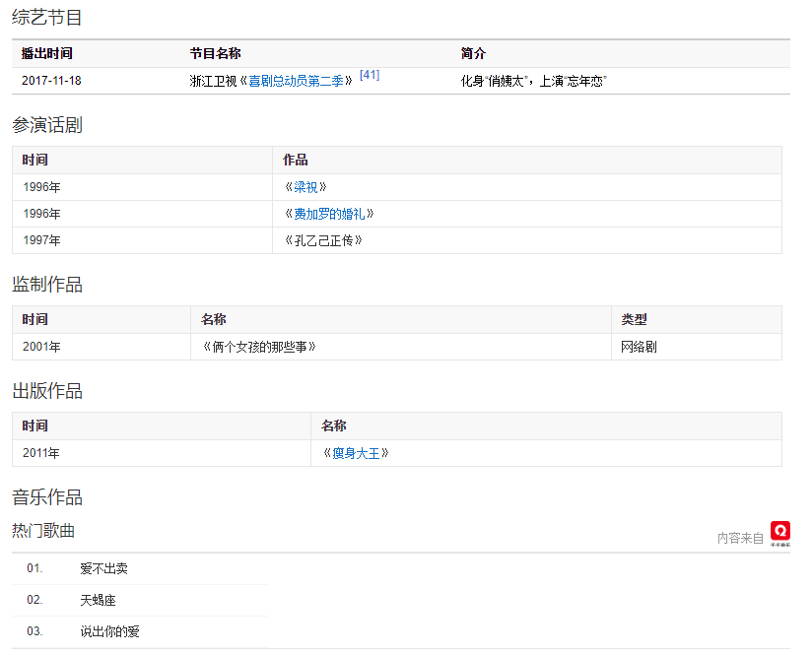Click the 参演话剧 section heading

click(47, 125)
